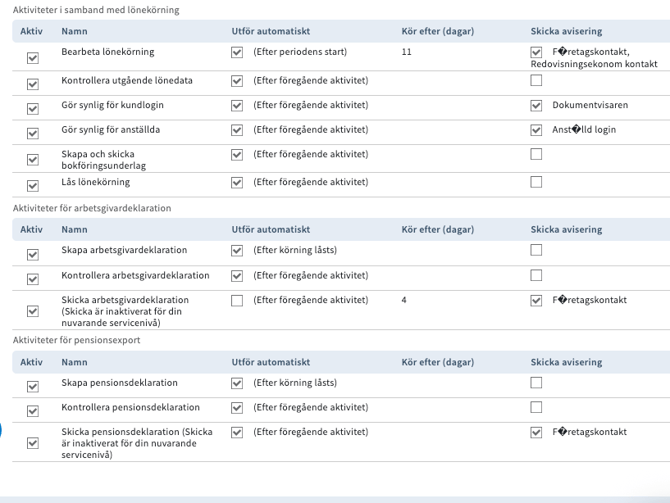Uncheck Aktiv for Bearbeta lönekörning
The height and width of the screenshot is (503, 670).
(33, 59)
